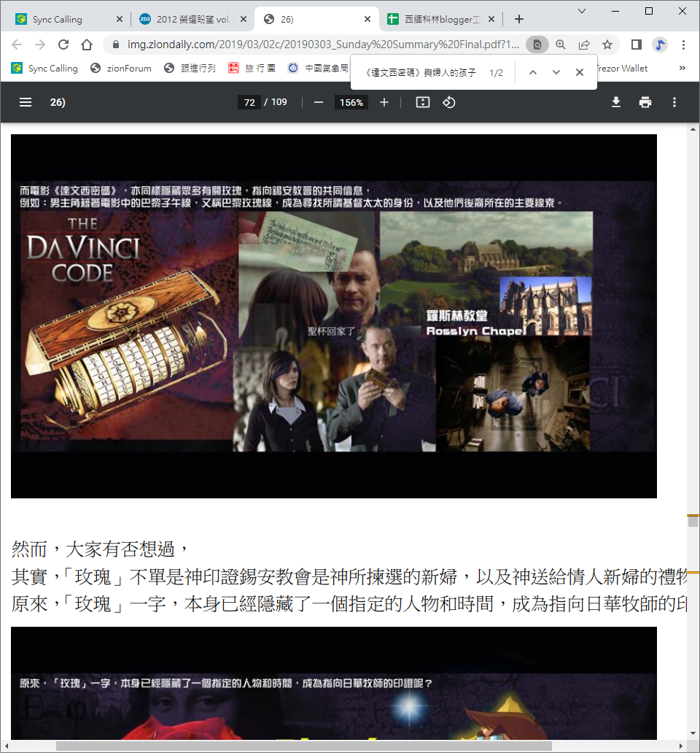Open a new browser tab

coord(519,19)
